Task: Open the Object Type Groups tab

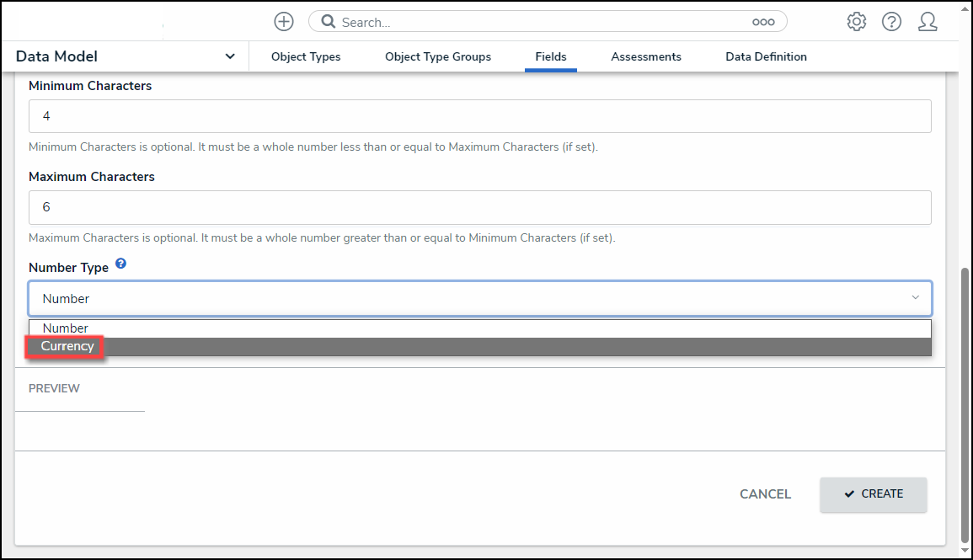Action: pos(438,57)
